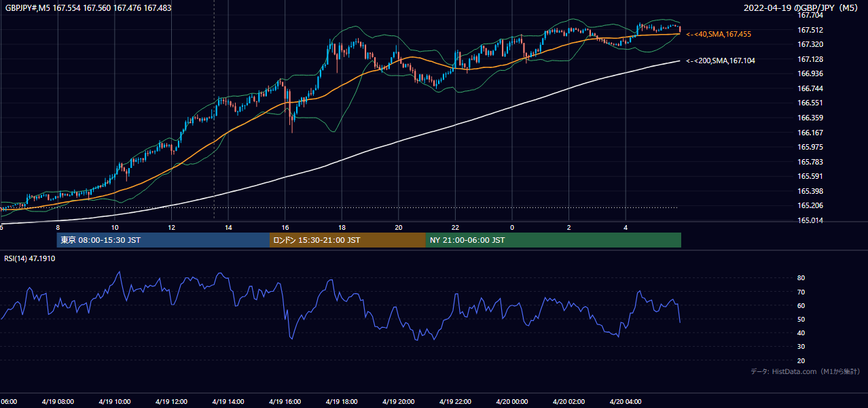This screenshot has height=408, width=868.
Task: Click RSI axis level 50
Action: tap(801, 319)
